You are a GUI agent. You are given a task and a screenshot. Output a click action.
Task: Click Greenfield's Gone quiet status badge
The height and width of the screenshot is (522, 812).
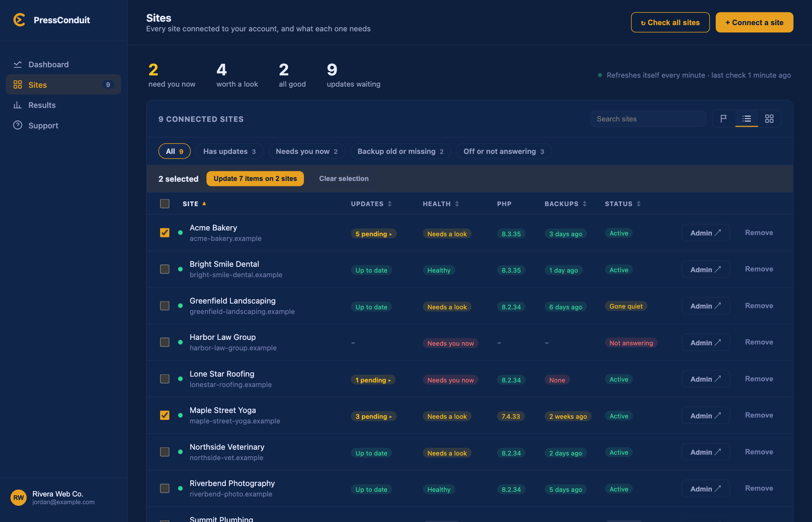tap(626, 306)
